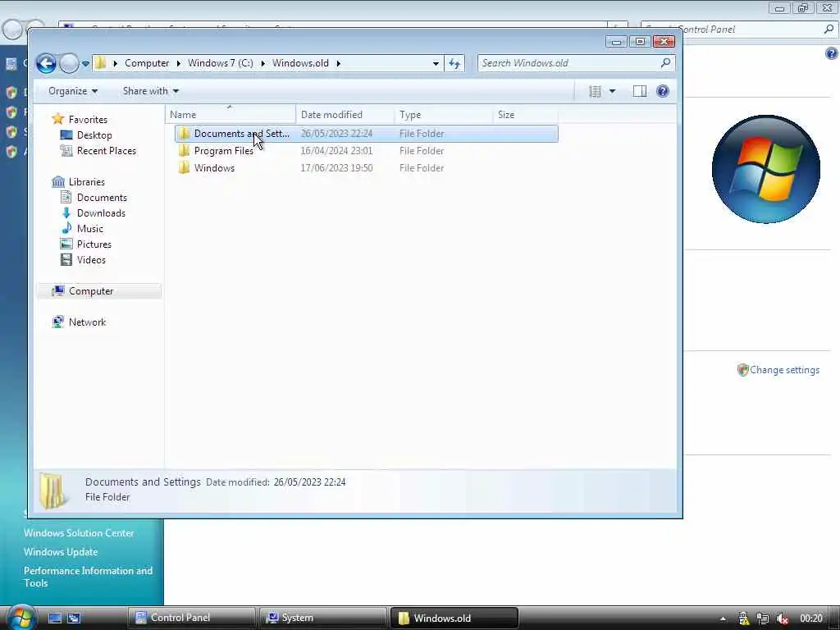Image resolution: width=840 pixels, height=630 pixels.
Task: Open the Start menu orb
Action: 21,618
